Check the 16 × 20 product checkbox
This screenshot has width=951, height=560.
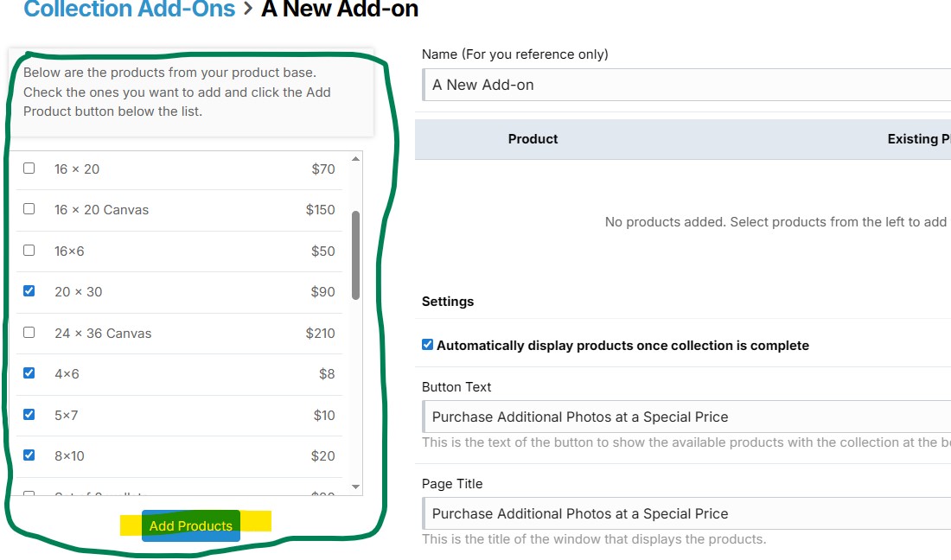pyautogui.click(x=29, y=168)
